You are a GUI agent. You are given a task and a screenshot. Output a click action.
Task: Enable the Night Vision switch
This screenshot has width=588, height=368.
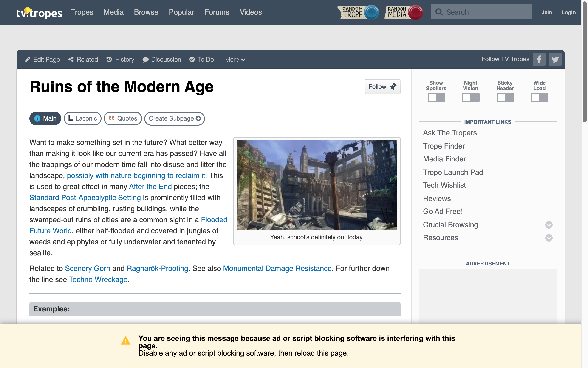click(471, 98)
